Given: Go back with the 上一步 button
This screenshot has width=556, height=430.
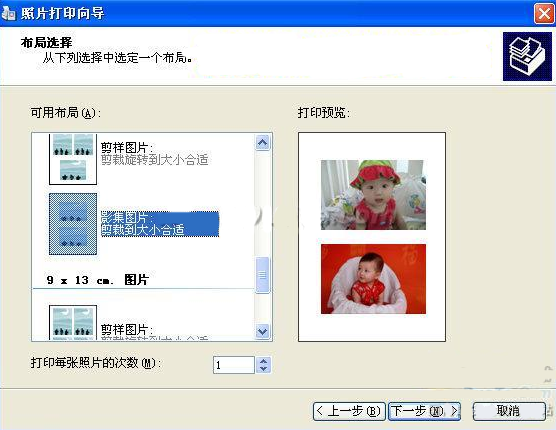Looking at the screenshot, I should (x=349, y=411).
